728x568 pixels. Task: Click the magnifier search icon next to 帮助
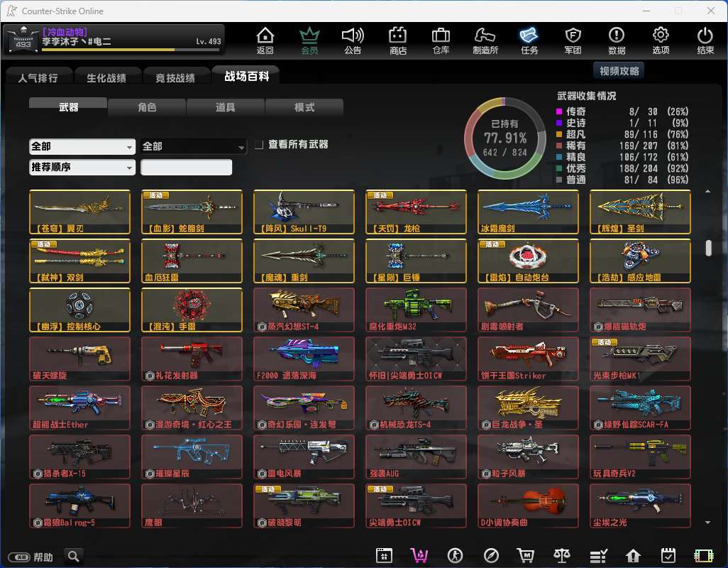tap(73, 556)
